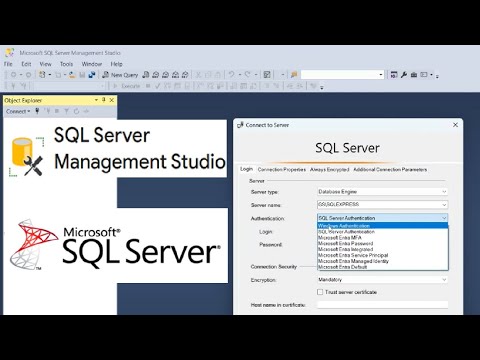Switch to the Always Encrypted tab

(x=329, y=169)
